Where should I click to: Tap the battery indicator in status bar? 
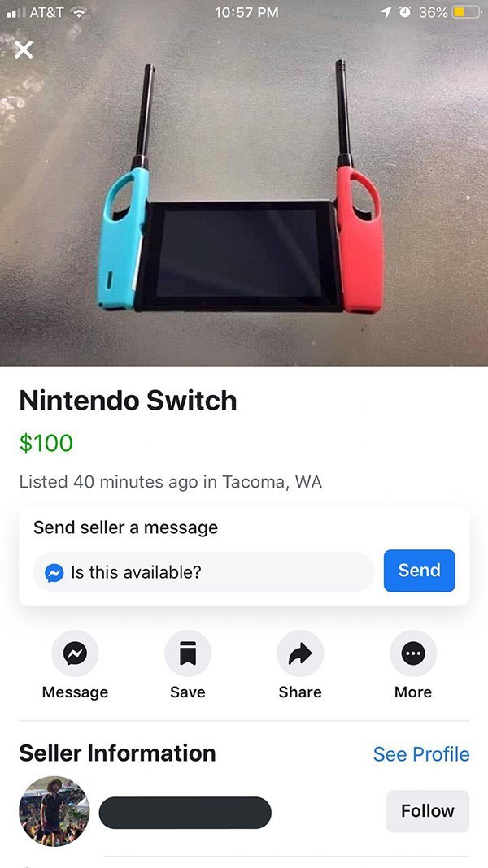464,12
